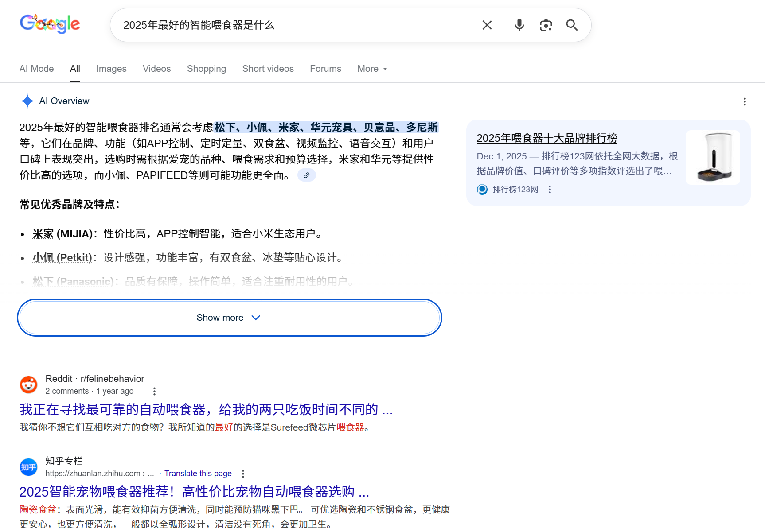Click the source link chip icon

(x=306, y=175)
